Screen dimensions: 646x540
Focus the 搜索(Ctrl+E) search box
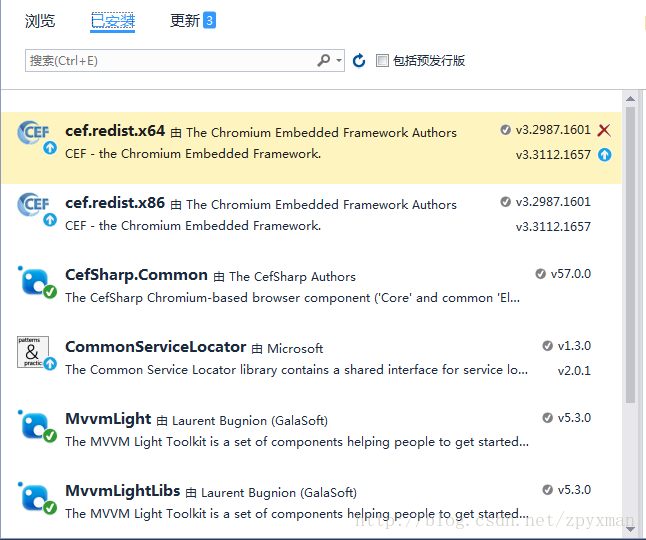pyautogui.click(x=185, y=61)
